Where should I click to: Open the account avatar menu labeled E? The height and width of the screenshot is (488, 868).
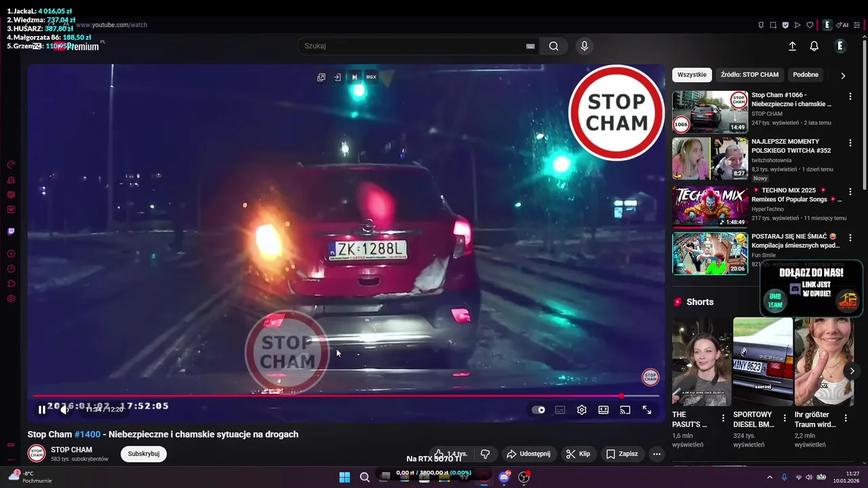(840, 46)
